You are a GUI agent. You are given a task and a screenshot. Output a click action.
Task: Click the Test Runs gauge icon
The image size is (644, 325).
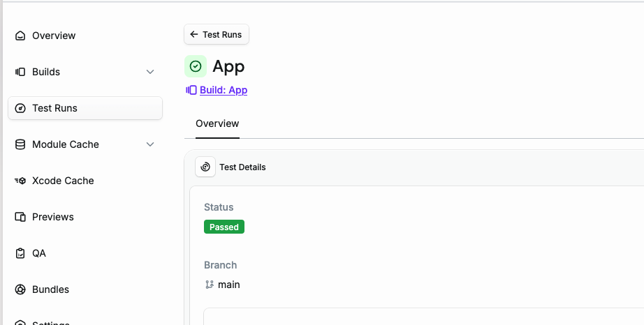(x=20, y=108)
